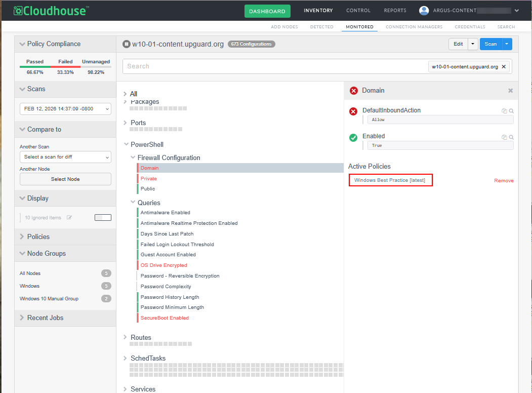
Task: Click the search icon for DefaultInboundAction
Action: pyautogui.click(x=511, y=110)
